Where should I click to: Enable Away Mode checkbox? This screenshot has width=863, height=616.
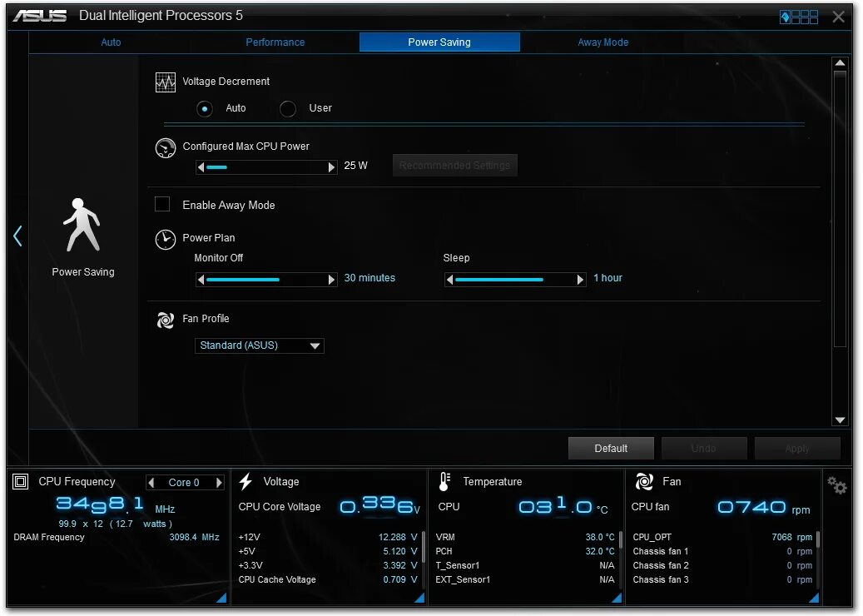(x=162, y=204)
